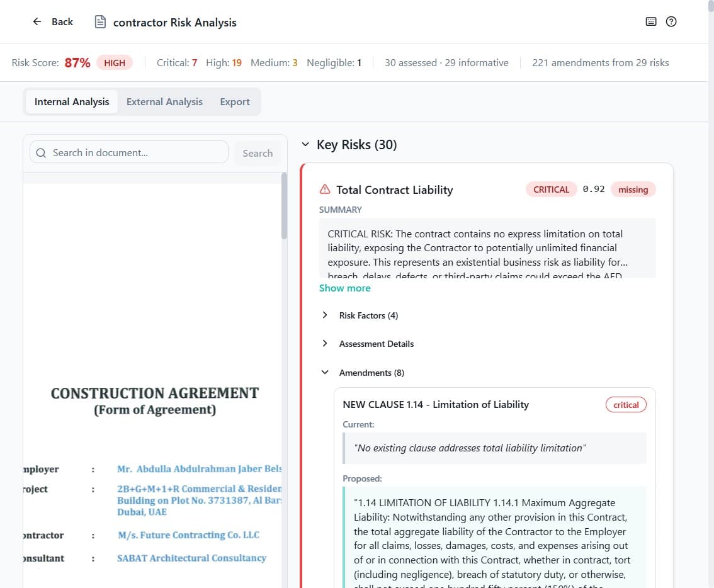Click the keyboard shortcuts icon
Image resolution: width=714 pixels, height=588 pixels.
(650, 21)
